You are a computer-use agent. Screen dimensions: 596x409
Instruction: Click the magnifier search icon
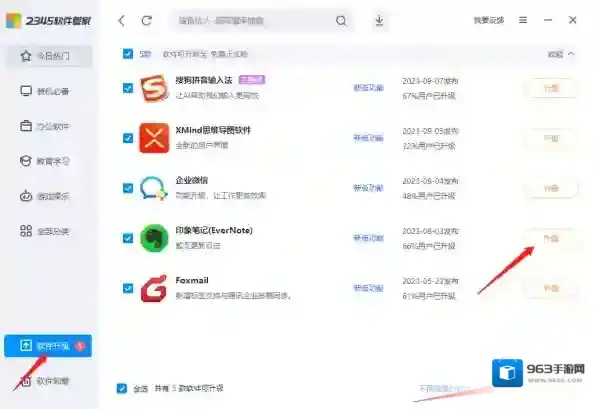coord(341,21)
